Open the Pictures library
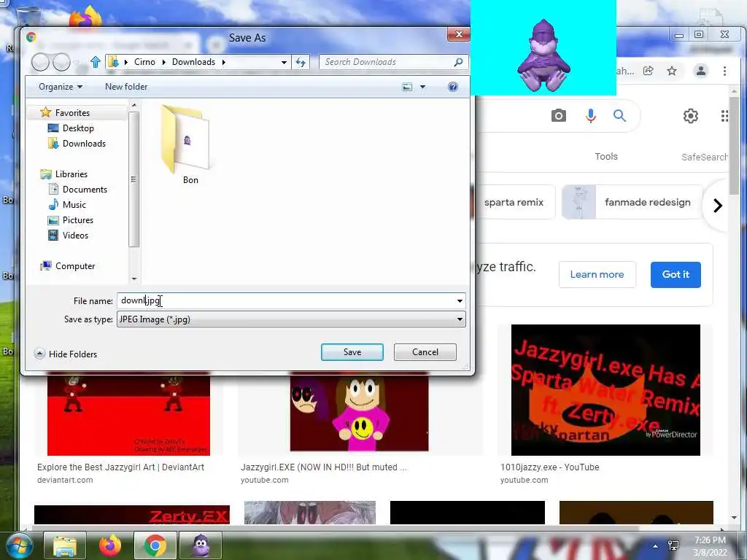 click(77, 220)
